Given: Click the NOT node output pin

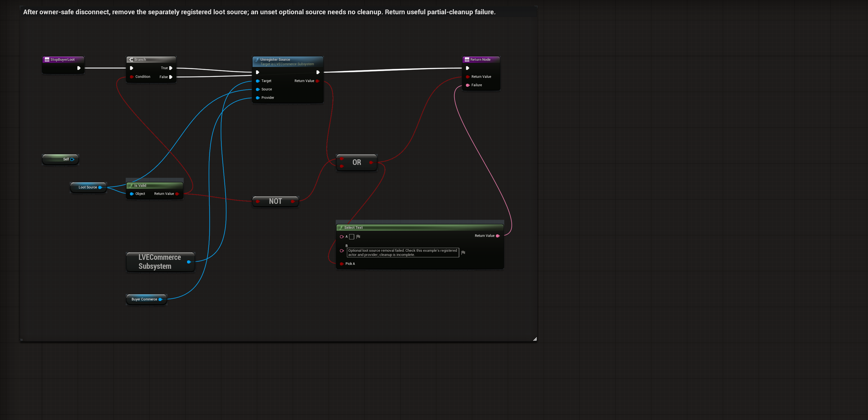Looking at the screenshot, I should pyautogui.click(x=293, y=202).
